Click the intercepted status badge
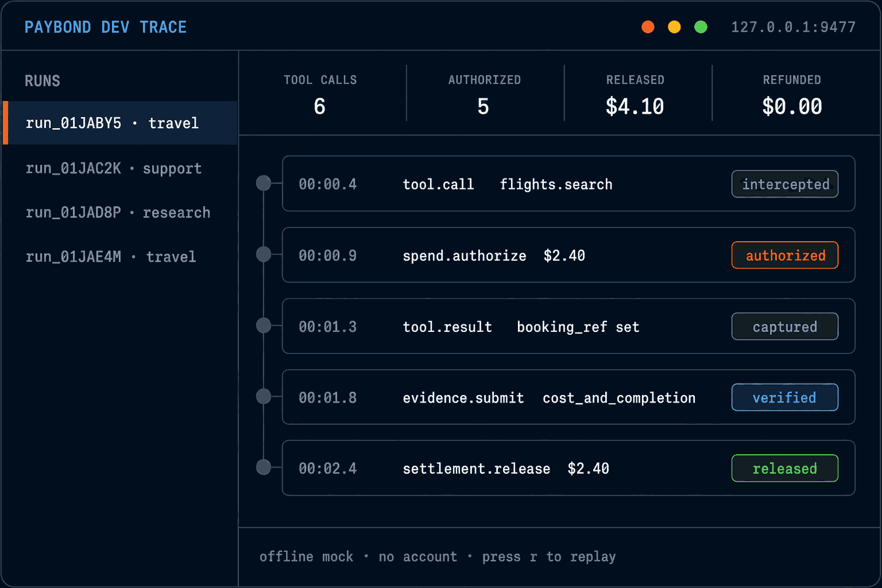This screenshot has width=882, height=588. [x=785, y=184]
